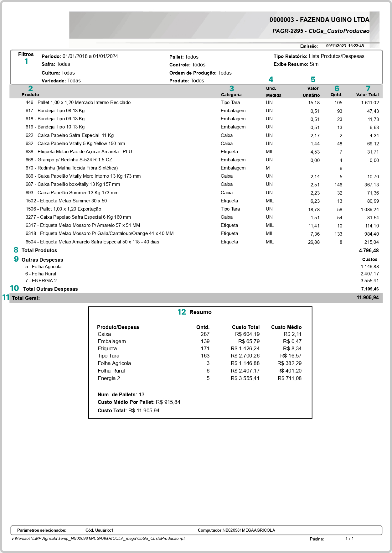Click the 'Produto' column header
Image resolution: width=392 pixels, height=553 pixels.
point(30,95)
